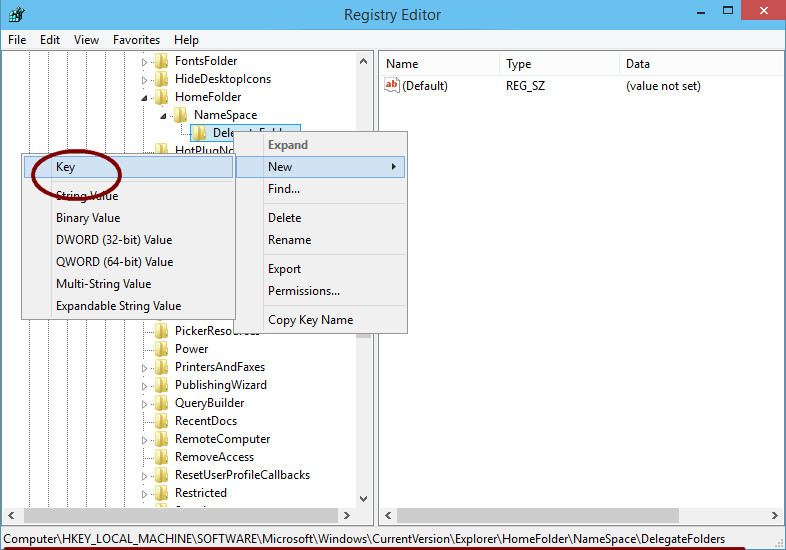Choose Copy Key Name from context menu
The image size is (786, 550).
click(310, 320)
